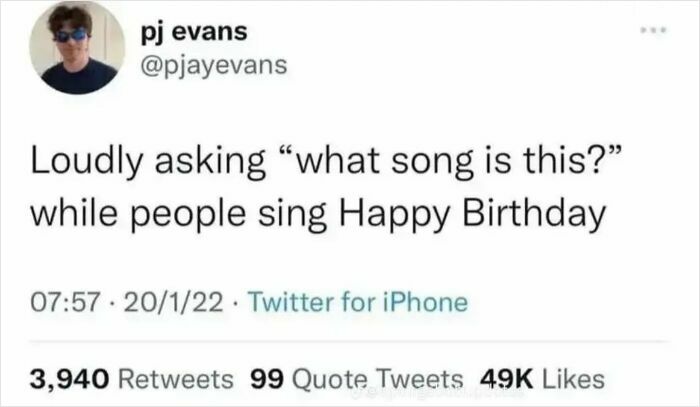Click the @pjayevans handle
This screenshot has height=407, width=700.
[x=217, y=65]
